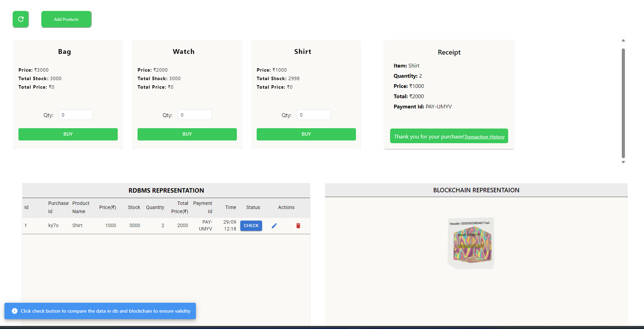Focus the Bag quantity input field
The image size is (644, 329).
(x=75, y=115)
